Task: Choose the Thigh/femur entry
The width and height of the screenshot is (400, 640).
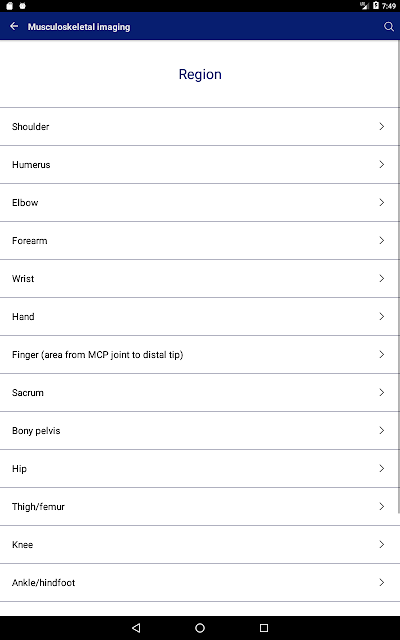Action: point(200,507)
